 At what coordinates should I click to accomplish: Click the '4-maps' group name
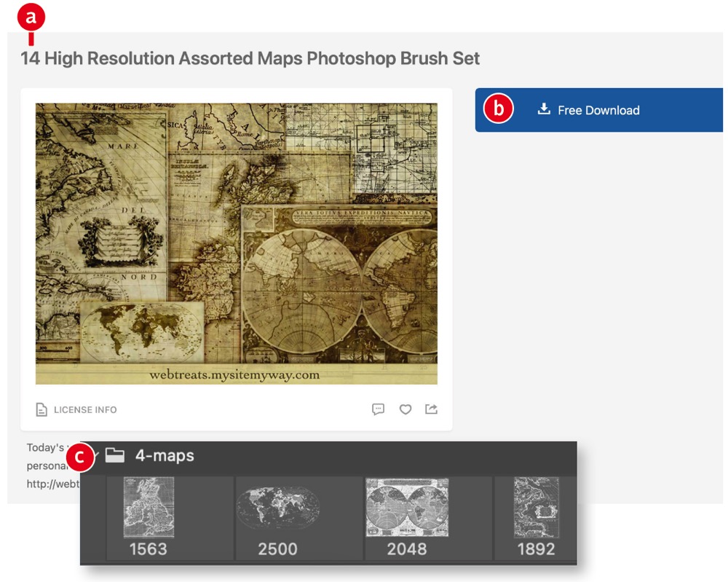[x=165, y=456]
